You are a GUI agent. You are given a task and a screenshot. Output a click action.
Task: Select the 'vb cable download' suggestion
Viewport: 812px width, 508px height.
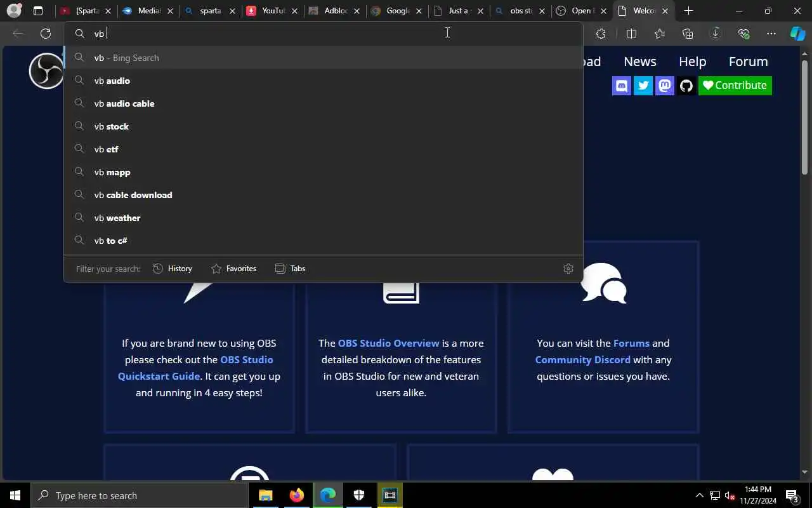[x=324, y=195]
